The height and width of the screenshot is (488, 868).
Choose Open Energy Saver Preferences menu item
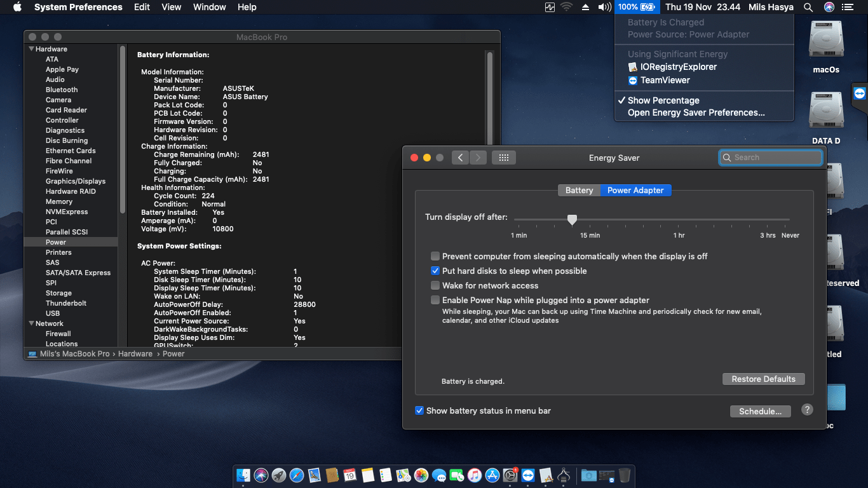pos(696,112)
